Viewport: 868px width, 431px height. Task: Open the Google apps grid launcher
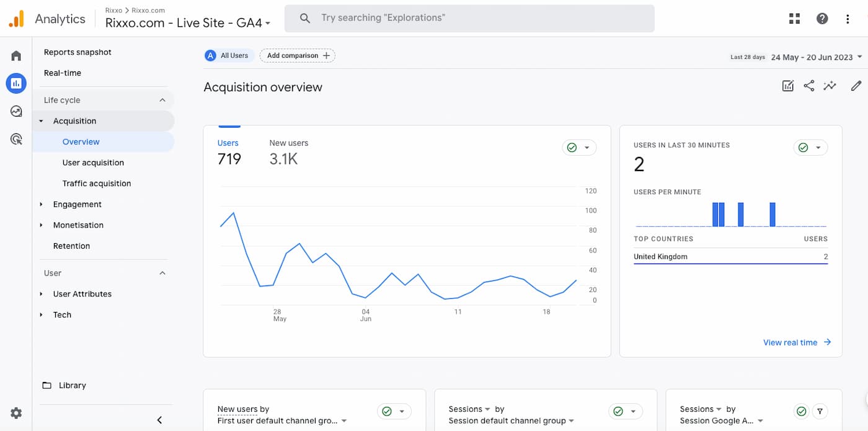point(794,18)
